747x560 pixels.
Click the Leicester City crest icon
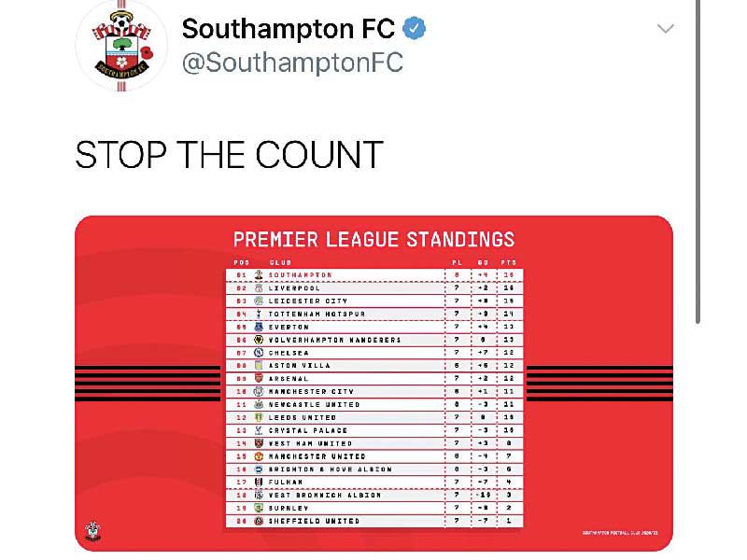pyautogui.click(x=257, y=301)
